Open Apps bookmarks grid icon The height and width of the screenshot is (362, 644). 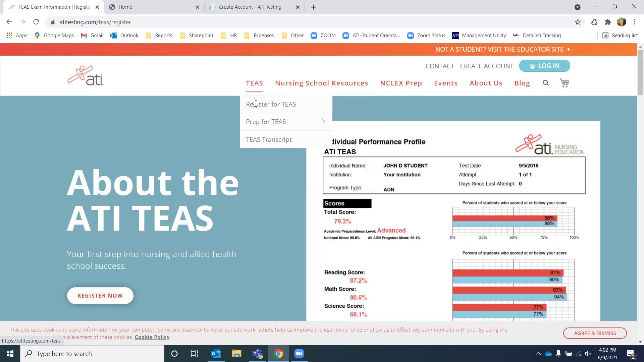click(9, 36)
